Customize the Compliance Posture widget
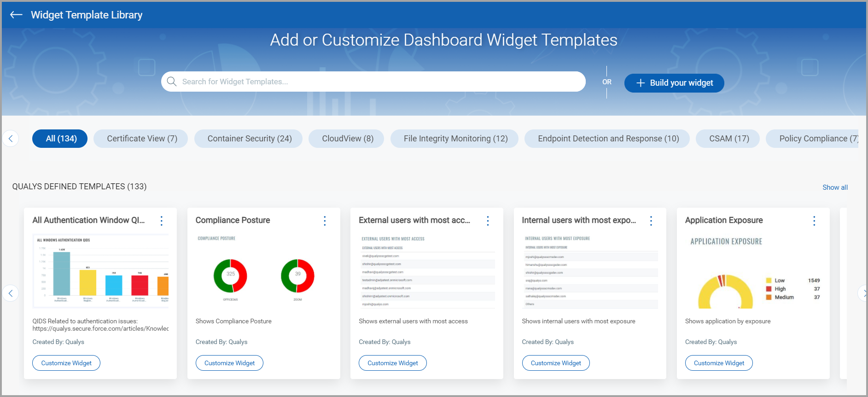The image size is (868, 397). [229, 363]
